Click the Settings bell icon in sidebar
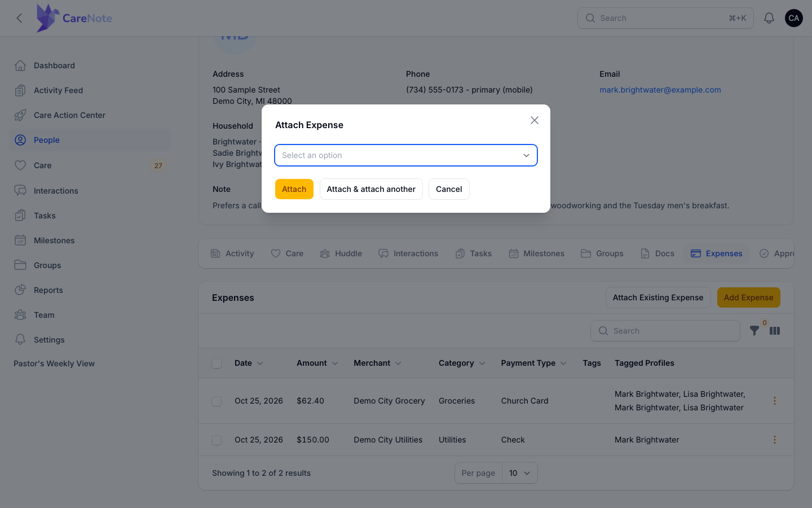Image resolution: width=812 pixels, height=508 pixels. (x=20, y=340)
